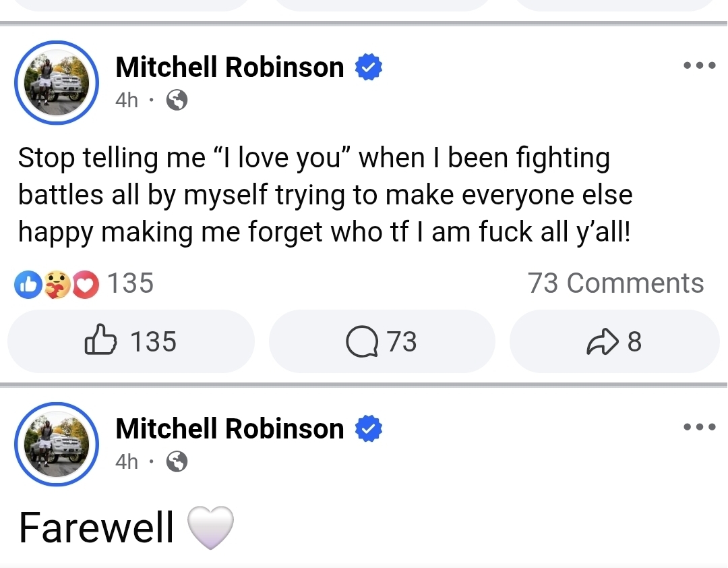Viewport: 728px width, 568px height.
Task: Open Mitchell Robinson's name on the top post
Action: [x=229, y=67]
